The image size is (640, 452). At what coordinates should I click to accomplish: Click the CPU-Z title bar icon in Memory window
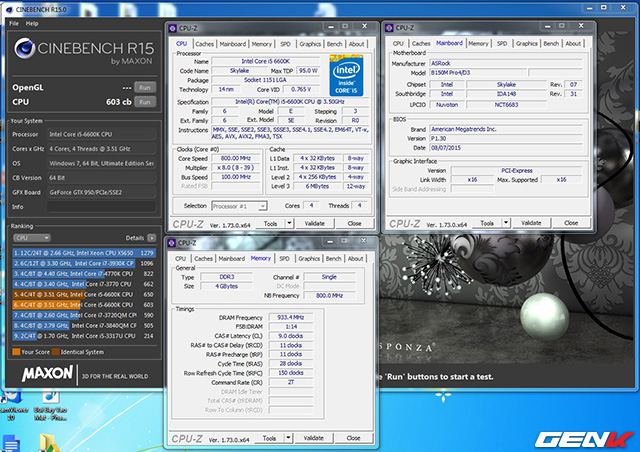click(x=170, y=242)
